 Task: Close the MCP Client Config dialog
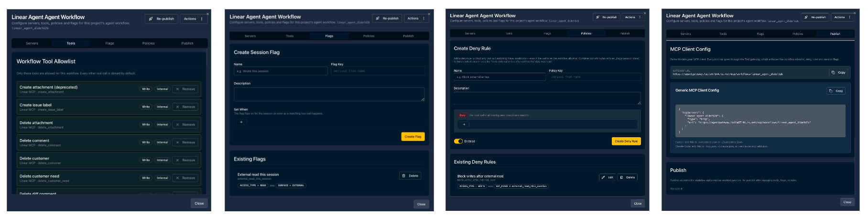tap(847, 202)
